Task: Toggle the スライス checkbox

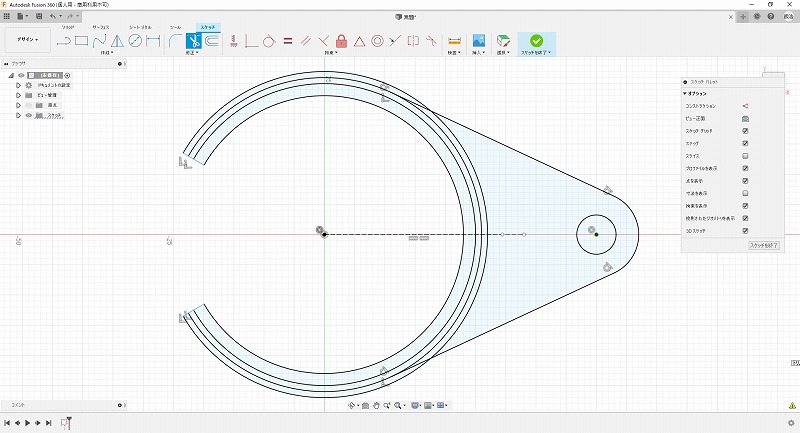Action: (x=745, y=156)
